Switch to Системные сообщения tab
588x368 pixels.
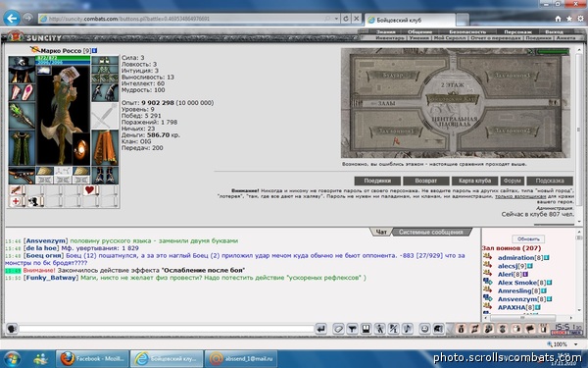point(430,232)
